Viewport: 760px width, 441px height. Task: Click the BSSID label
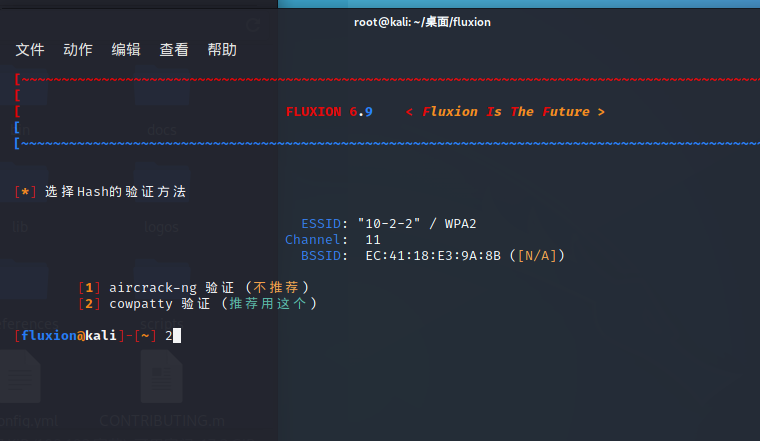point(321,256)
